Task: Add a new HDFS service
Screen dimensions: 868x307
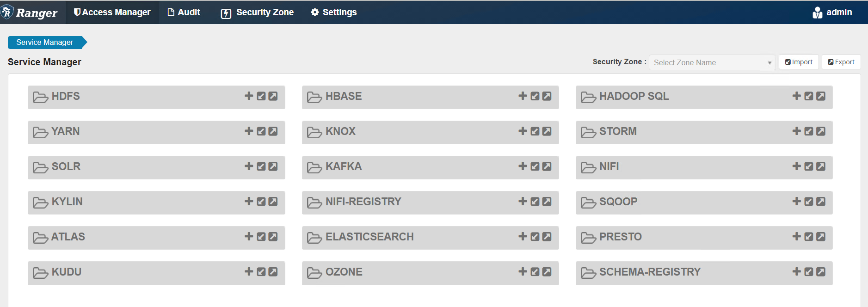Action: coord(249,96)
